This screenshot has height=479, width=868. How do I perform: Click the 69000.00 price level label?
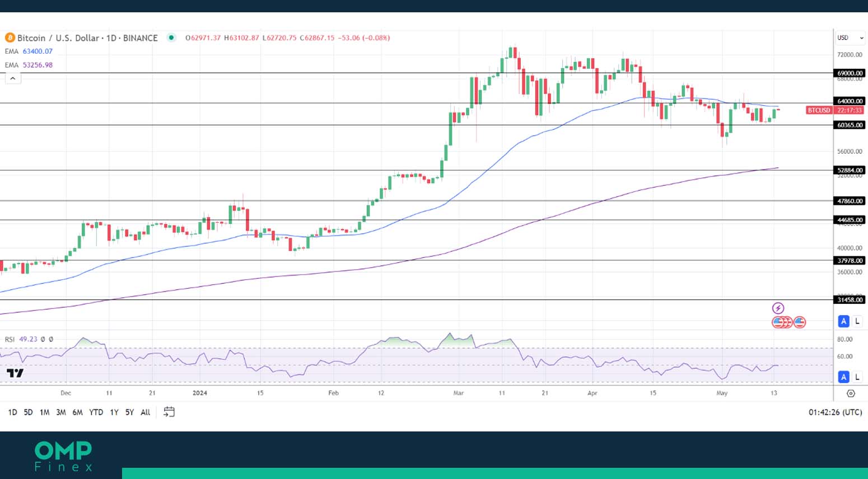[850, 73]
